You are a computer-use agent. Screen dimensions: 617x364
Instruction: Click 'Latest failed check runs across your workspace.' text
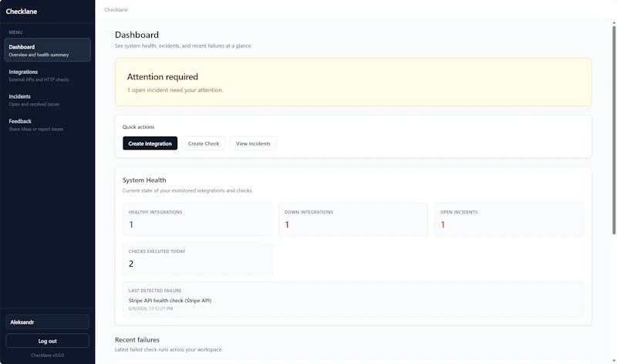pyautogui.click(x=168, y=349)
